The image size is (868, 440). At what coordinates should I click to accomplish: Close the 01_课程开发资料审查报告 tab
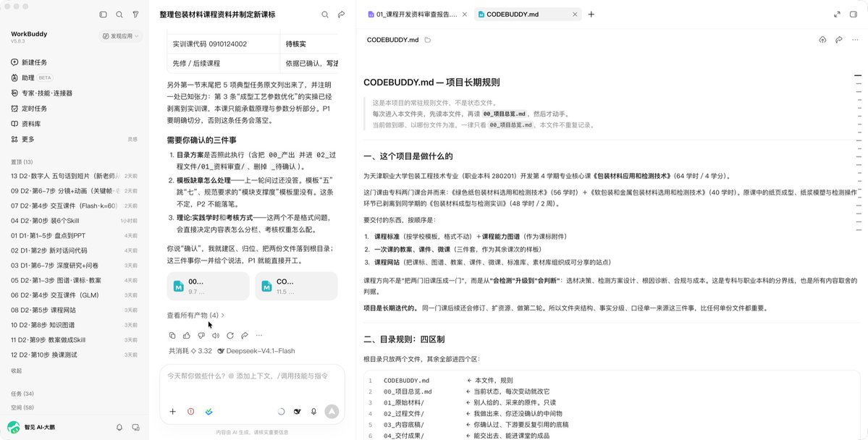pos(465,14)
